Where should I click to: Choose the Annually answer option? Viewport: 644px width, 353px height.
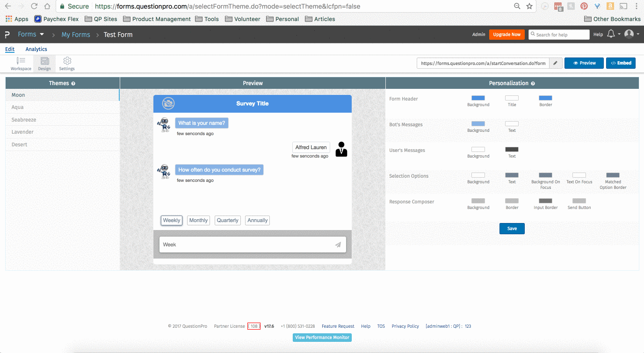(258, 220)
